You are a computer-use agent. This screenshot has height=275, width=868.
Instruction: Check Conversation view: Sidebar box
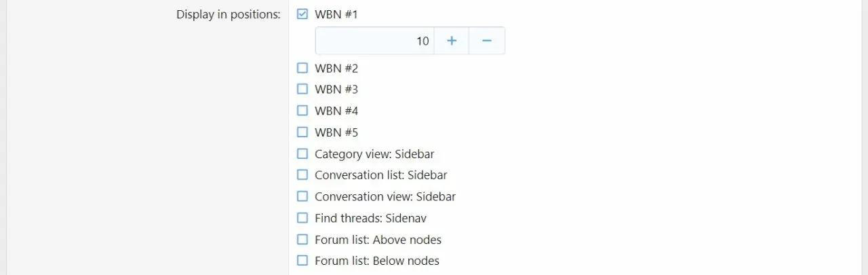pos(302,196)
